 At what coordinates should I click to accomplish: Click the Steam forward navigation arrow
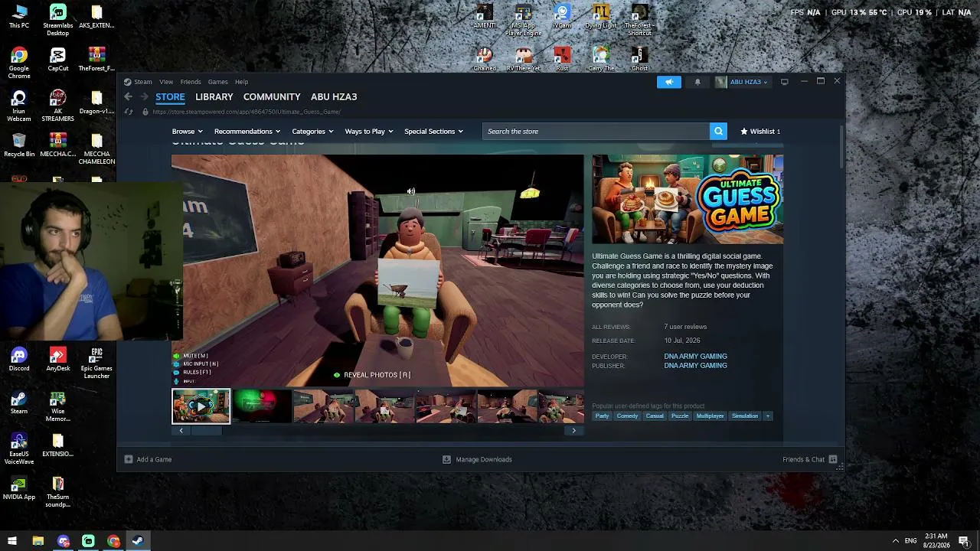click(144, 96)
